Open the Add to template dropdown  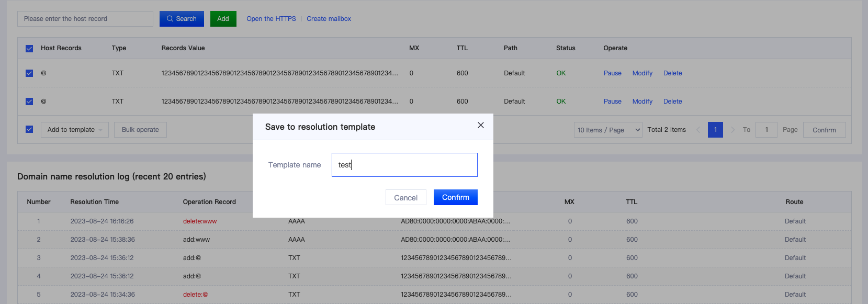pyautogui.click(x=75, y=130)
